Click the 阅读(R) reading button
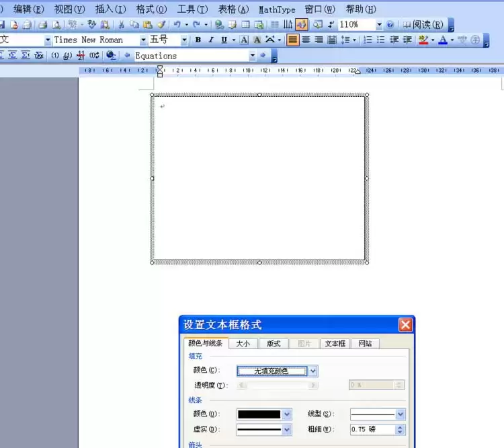Image resolution: width=504 pixels, height=448 pixels. [423, 24]
